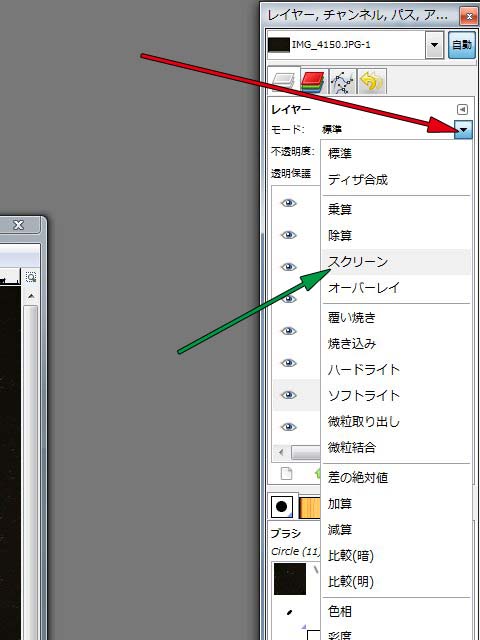
Task: Toggle the eye icon of the lowest visible layer
Action: click(x=289, y=427)
